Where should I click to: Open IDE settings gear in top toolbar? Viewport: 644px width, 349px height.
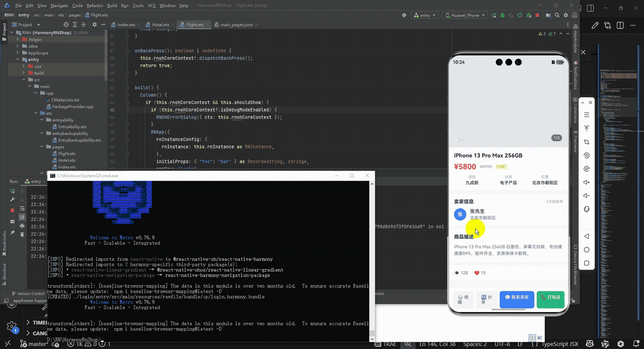(566, 15)
